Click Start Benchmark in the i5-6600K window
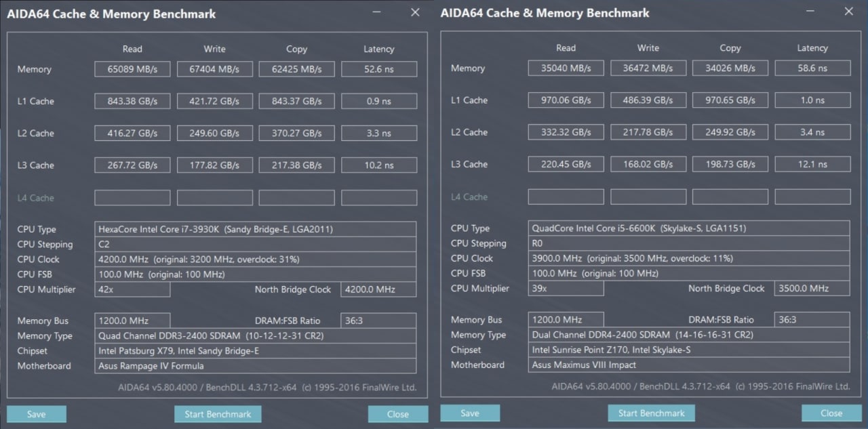 [651, 413]
